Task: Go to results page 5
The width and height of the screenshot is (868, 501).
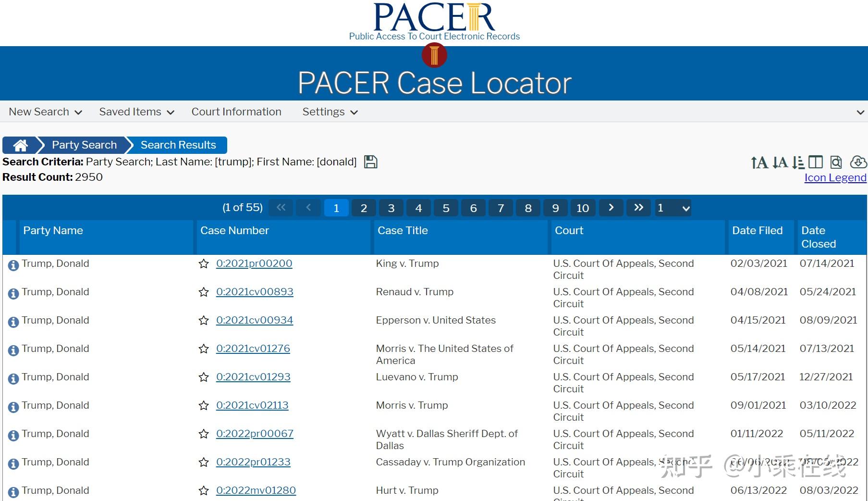Action: [446, 208]
